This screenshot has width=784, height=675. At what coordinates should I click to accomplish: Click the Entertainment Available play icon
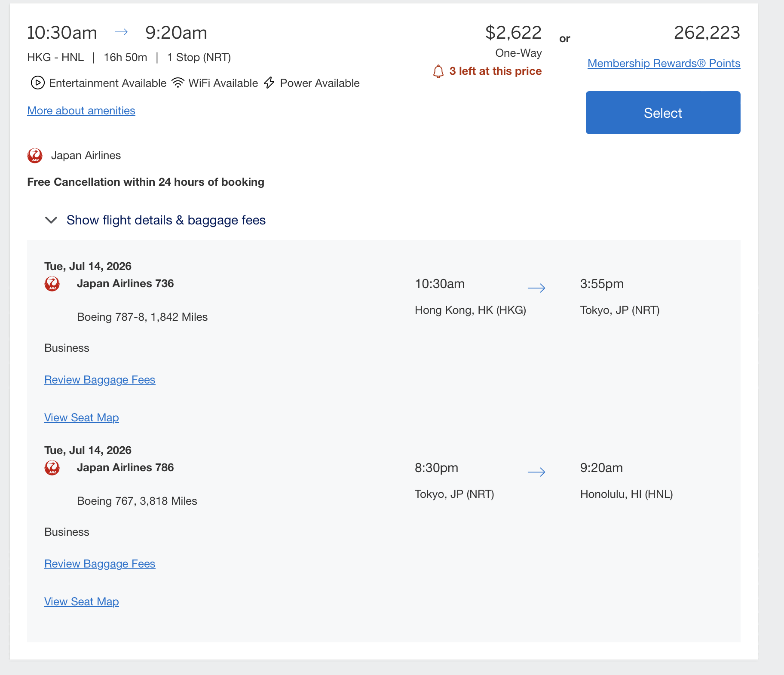click(37, 83)
